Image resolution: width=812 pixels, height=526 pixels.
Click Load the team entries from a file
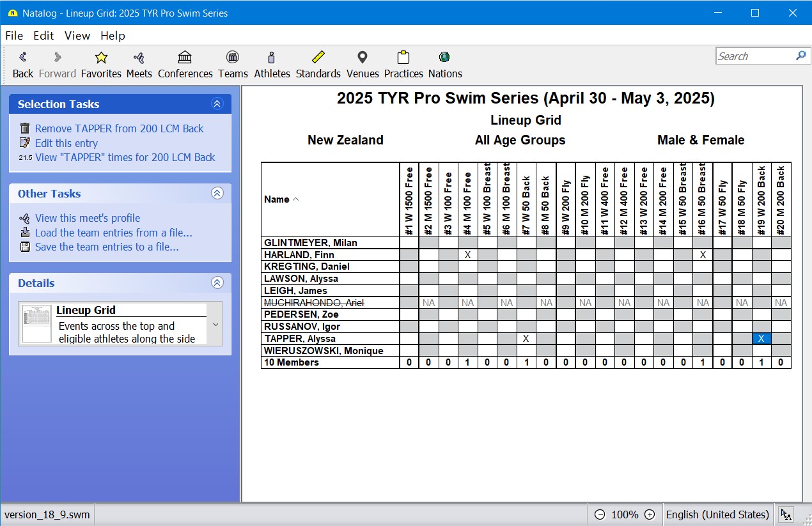(113, 233)
